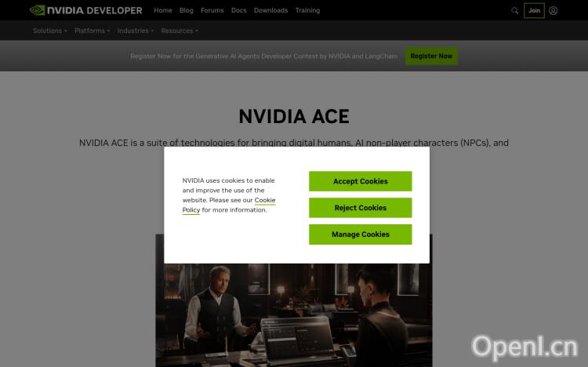Go to the Home nav item

(163, 10)
